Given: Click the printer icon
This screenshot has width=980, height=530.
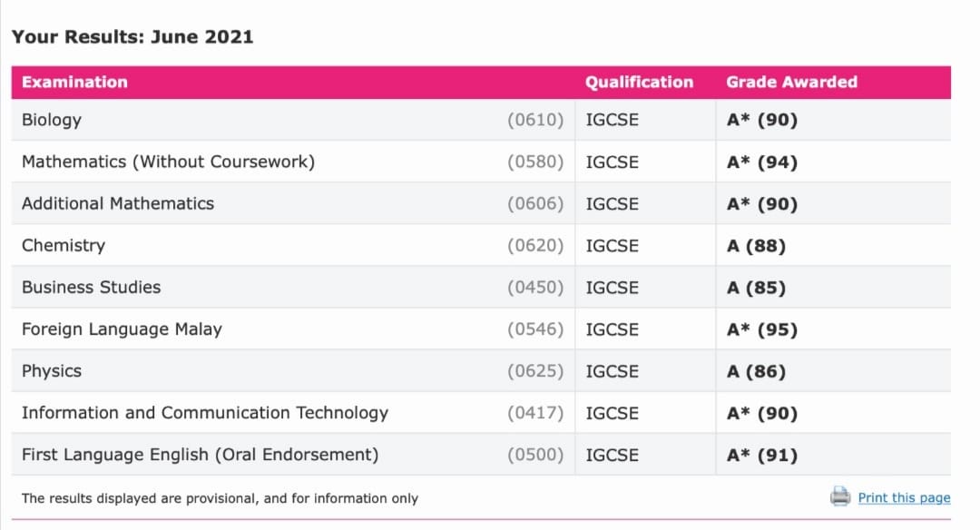Looking at the screenshot, I should (x=840, y=496).
